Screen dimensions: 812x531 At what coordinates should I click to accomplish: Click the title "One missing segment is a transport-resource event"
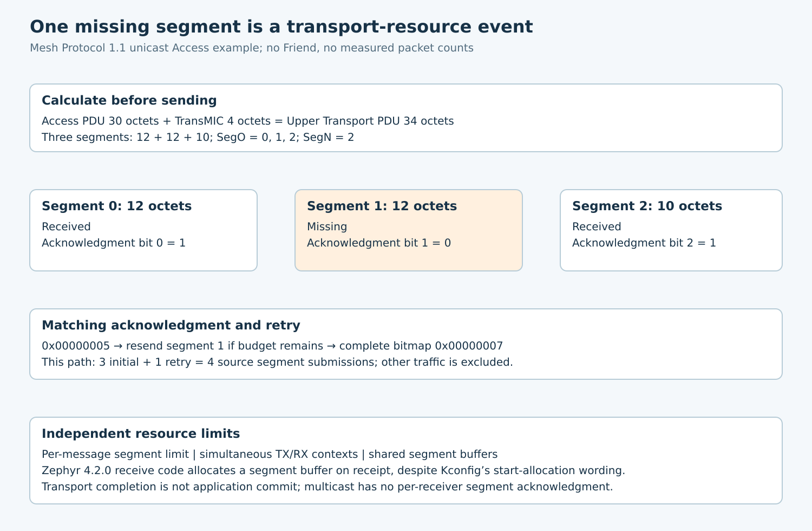click(x=281, y=27)
